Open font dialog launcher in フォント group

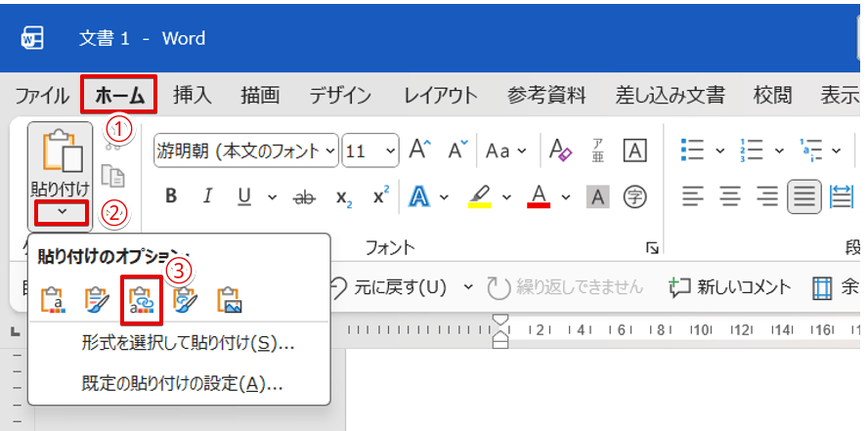pos(652,248)
